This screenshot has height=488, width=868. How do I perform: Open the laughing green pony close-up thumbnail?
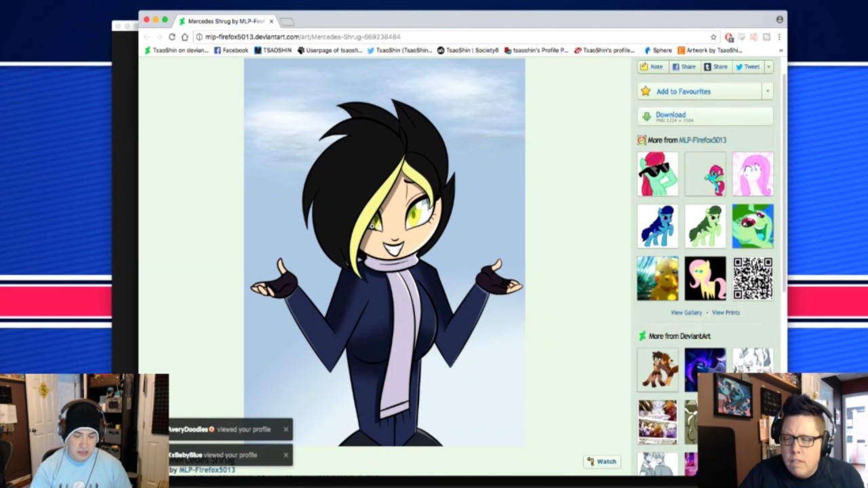click(753, 226)
